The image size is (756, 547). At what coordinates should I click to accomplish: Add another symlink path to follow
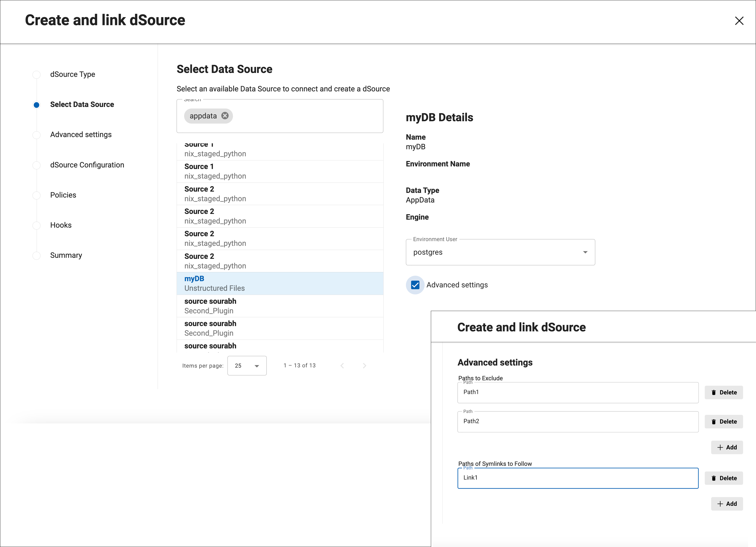tap(727, 504)
